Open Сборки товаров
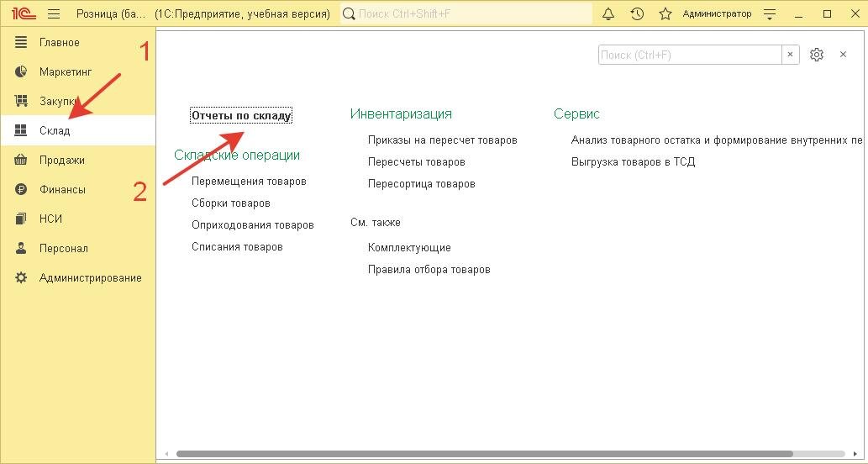The width and height of the screenshot is (868, 464). tap(231, 203)
